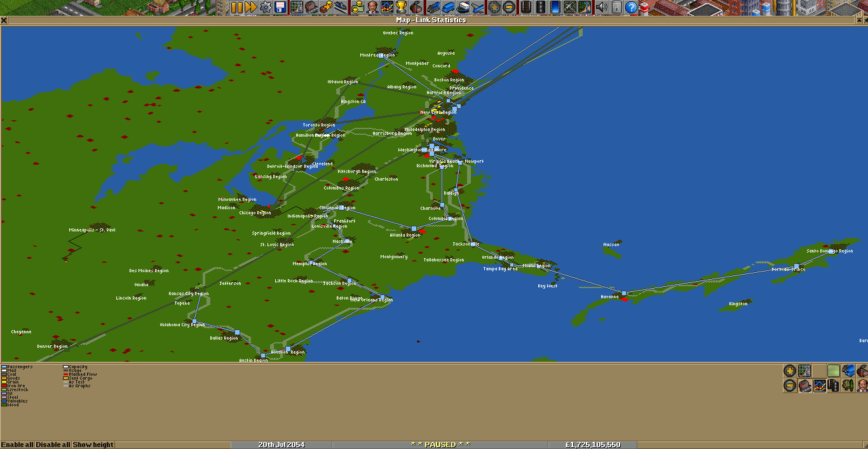The image size is (868, 449).
Task: Click the company money balance
Action: tap(593, 445)
